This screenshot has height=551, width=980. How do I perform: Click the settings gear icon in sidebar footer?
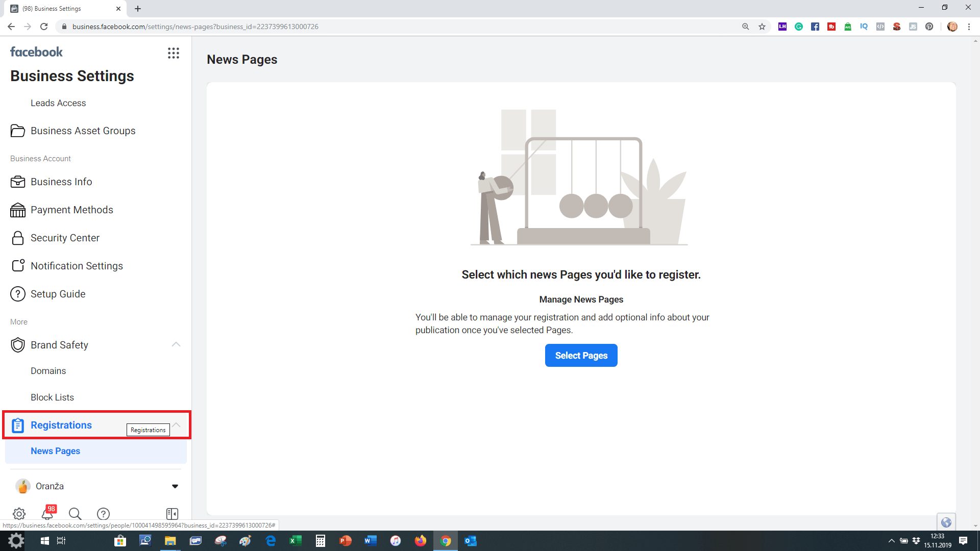[x=19, y=514]
